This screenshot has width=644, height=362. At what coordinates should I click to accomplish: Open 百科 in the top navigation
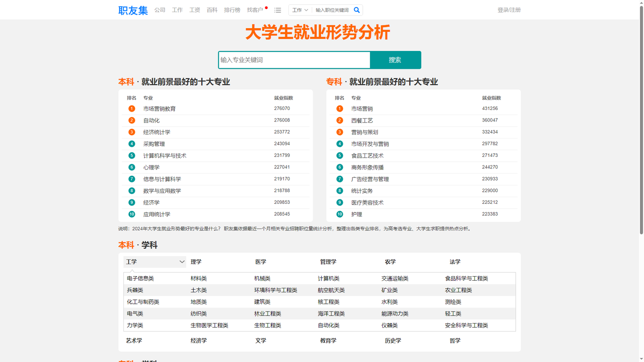[212, 10]
